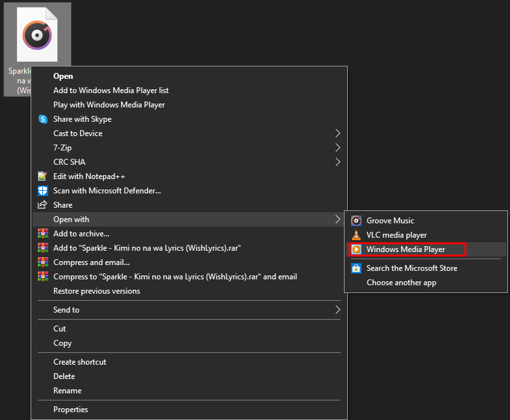This screenshot has width=510, height=420.
Task: Choose Restore previous versions
Action: point(190,291)
